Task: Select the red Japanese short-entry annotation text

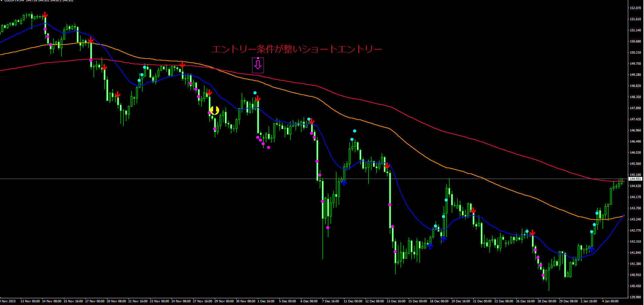Action: tap(297, 49)
